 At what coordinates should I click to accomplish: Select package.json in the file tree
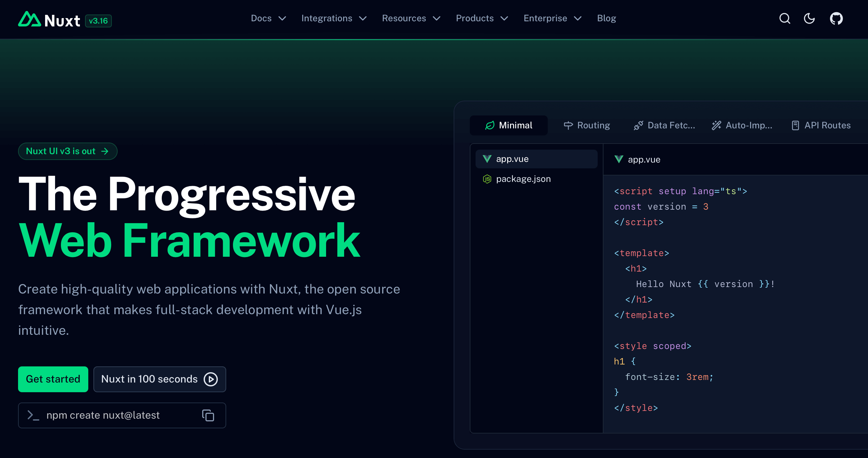536,179
